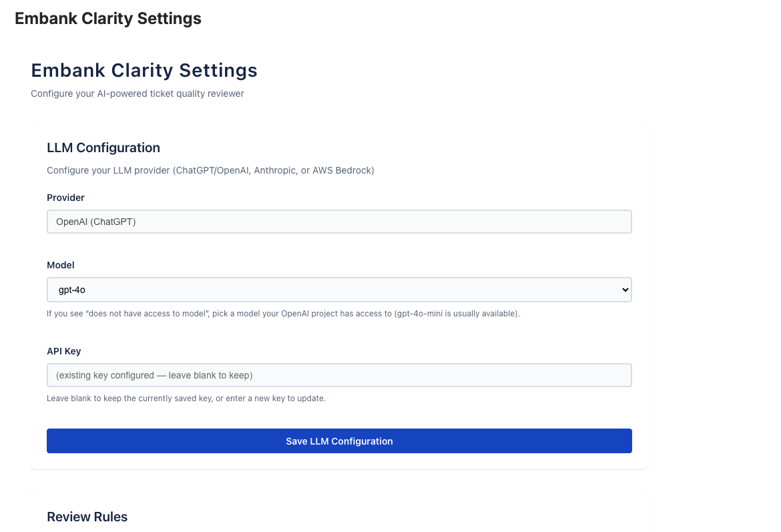Click ChatGPT/OpenAI in the provider description
This screenshot has width=781, height=532.
pos(212,170)
